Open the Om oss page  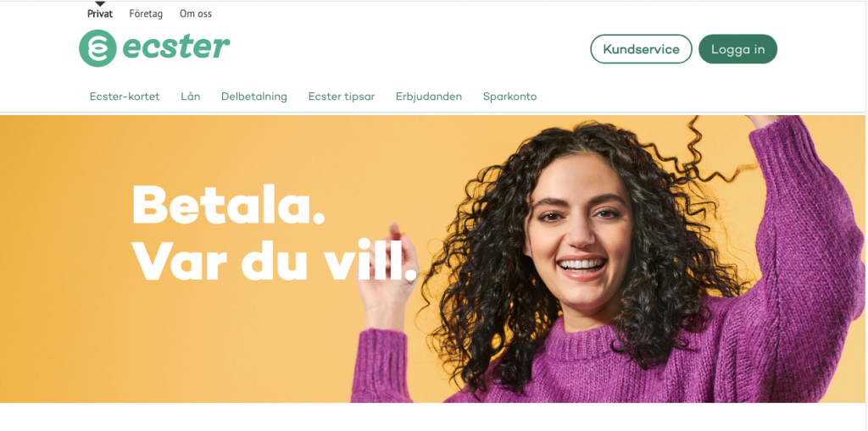pos(196,14)
